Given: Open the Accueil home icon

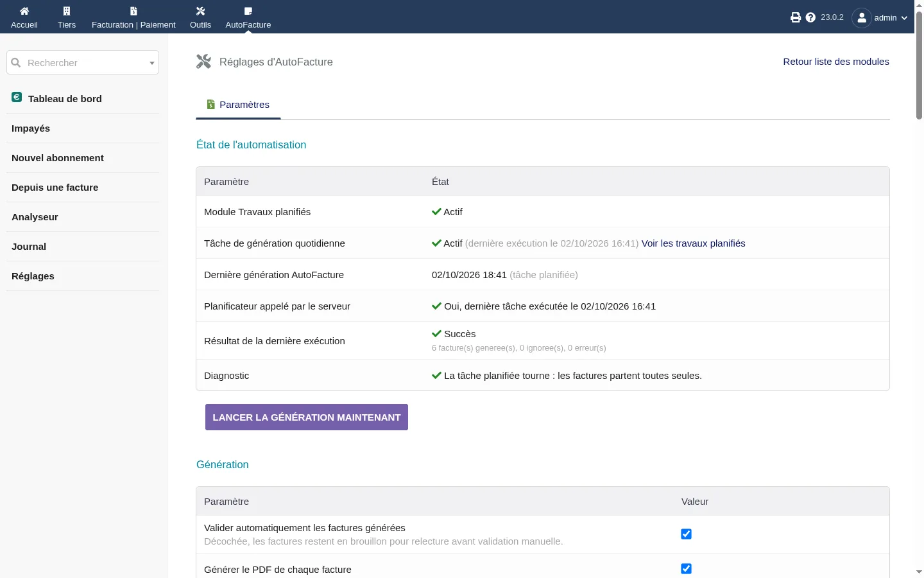Looking at the screenshot, I should coord(24,11).
